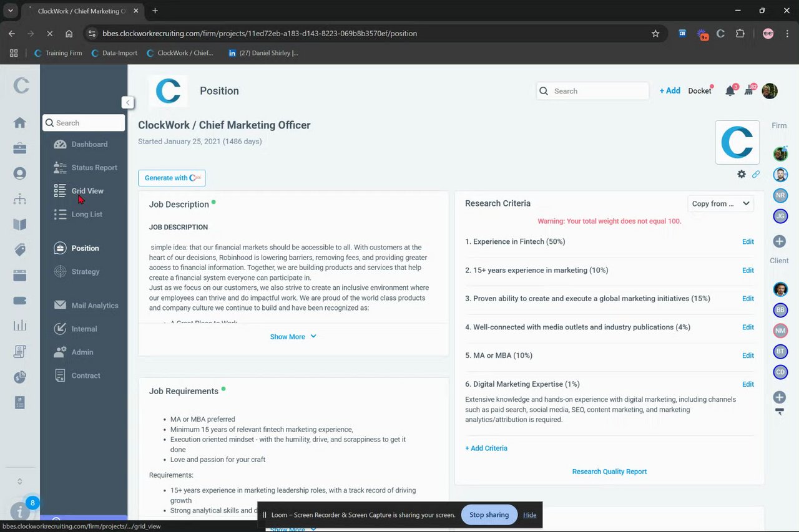Viewport: 799px width, 532px height.
Task: Open the Daniel Shirley LinkedIn bookmark
Action: pyautogui.click(x=263, y=53)
